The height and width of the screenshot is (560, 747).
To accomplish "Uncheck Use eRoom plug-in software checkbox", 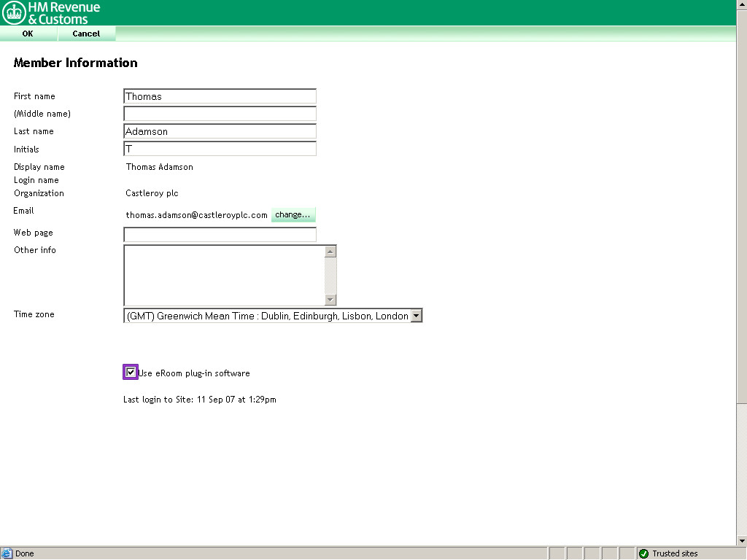I will click(x=131, y=373).
